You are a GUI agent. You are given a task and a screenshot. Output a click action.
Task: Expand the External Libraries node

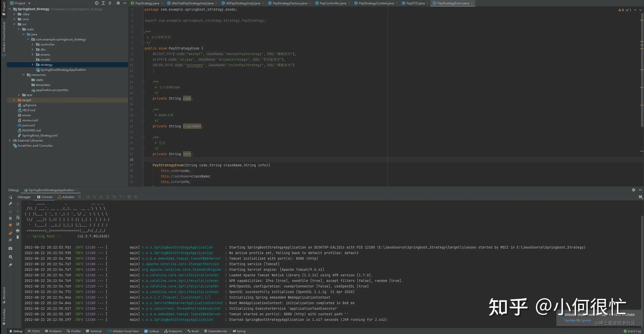10,140
